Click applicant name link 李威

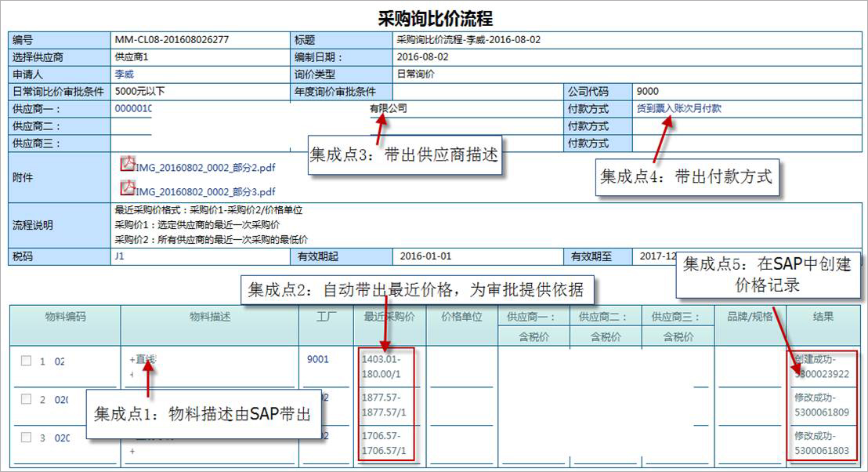click(124, 74)
